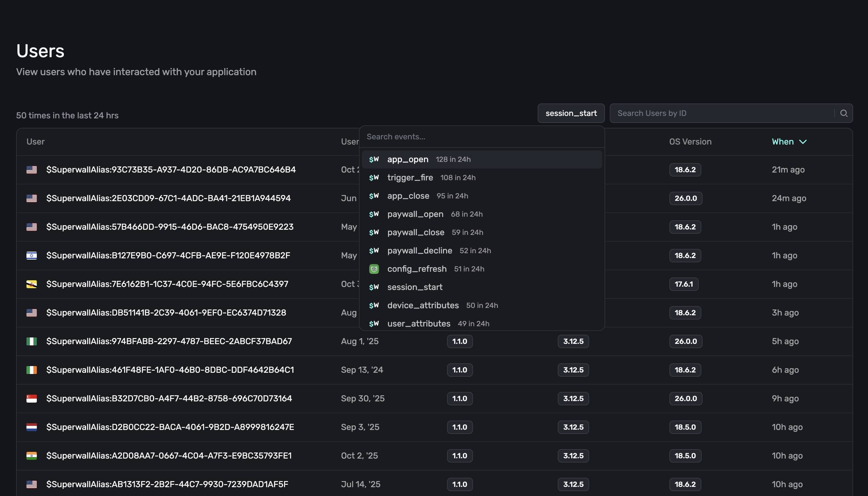Screen dimensions: 868x496
Task: Choose trigger_fire in event list
Action: pos(410,177)
